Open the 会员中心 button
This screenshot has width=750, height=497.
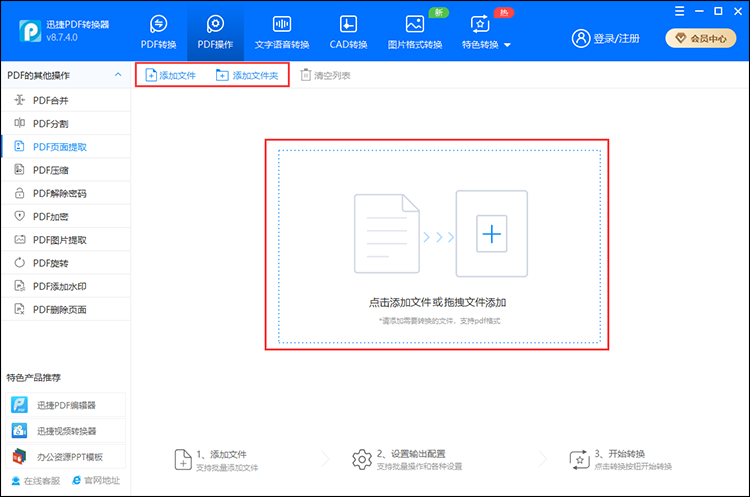701,38
